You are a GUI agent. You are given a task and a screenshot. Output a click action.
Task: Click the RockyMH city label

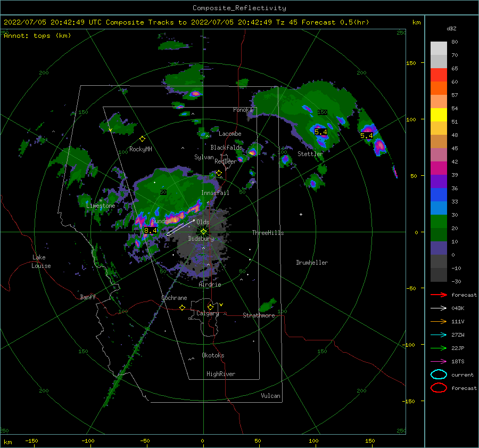[x=141, y=149]
